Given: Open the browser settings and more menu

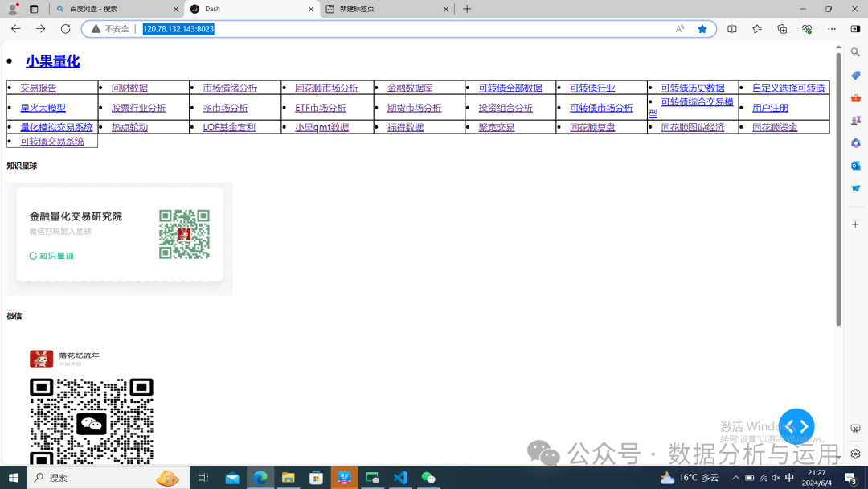Looking at the screenshot, I should 832,29.
